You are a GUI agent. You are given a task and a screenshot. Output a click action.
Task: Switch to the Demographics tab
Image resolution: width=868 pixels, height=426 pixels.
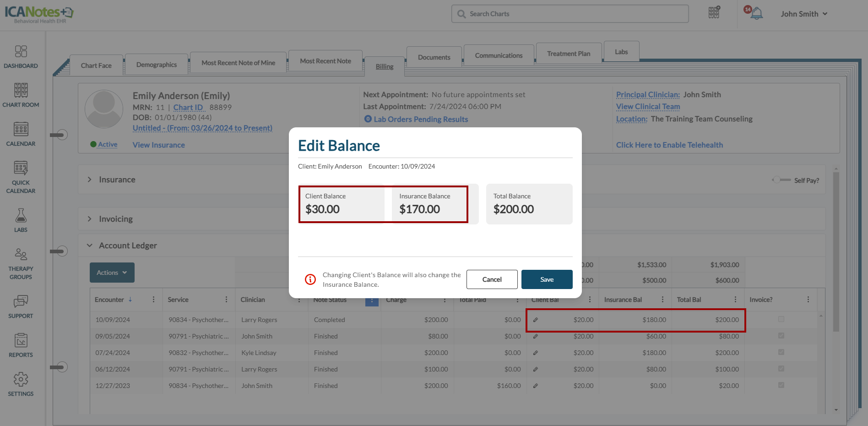pyautogui.click(x=156, y=65)
